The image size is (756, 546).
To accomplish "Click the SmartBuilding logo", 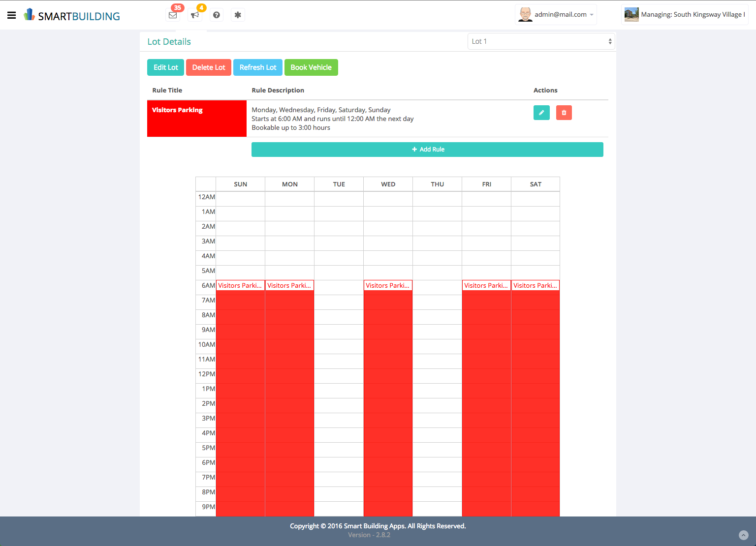I will (x=71, y=15).
